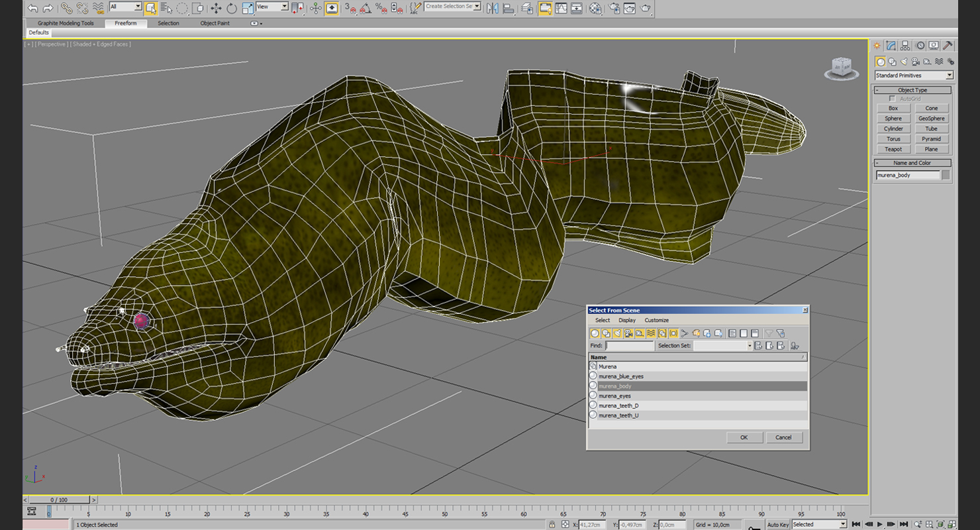This screenshot has width=980, height=530.
Task: Toggle Display Shapes filter in Select From Scene
Action: [606, 333]
